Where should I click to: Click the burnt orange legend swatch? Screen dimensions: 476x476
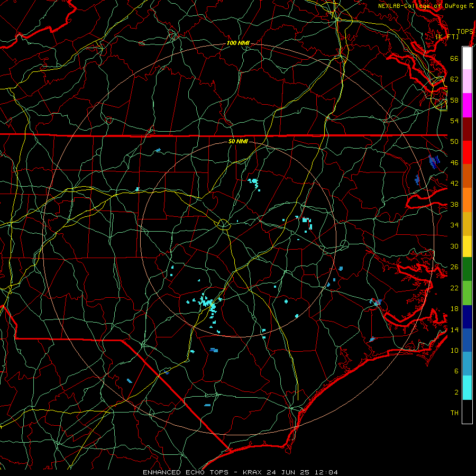tap(467, 176)
